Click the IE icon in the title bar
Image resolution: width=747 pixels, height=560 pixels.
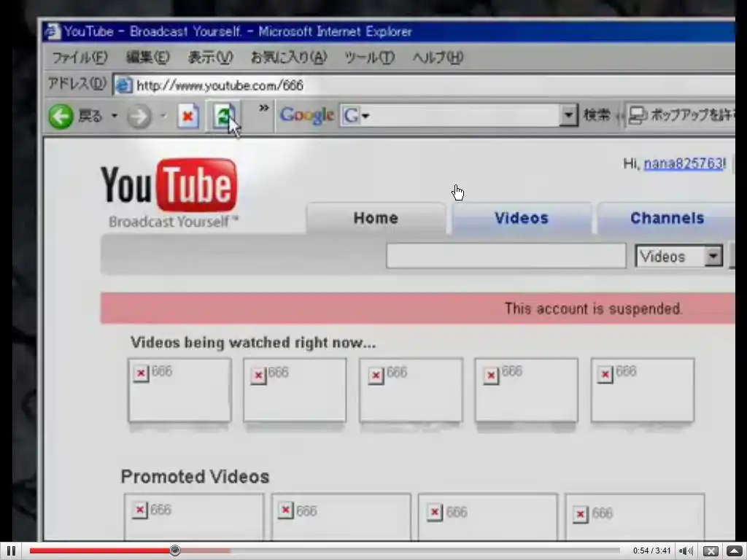pos(53,31)
